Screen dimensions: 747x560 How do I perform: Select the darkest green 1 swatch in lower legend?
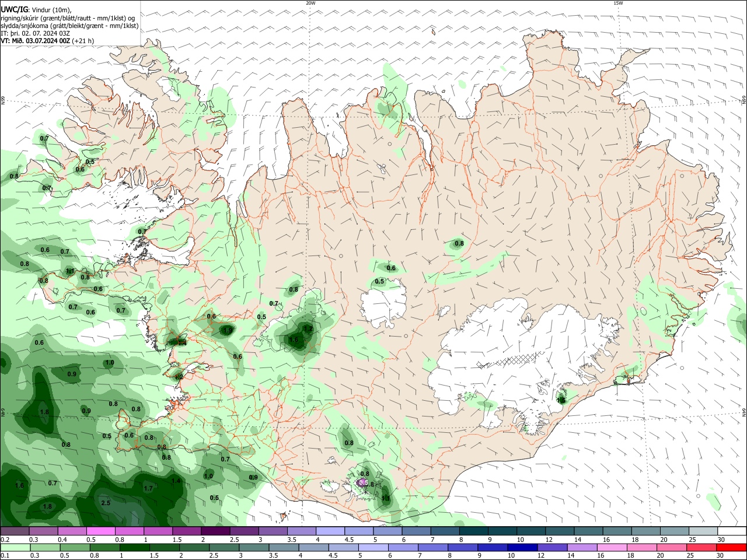pos(135,548)
